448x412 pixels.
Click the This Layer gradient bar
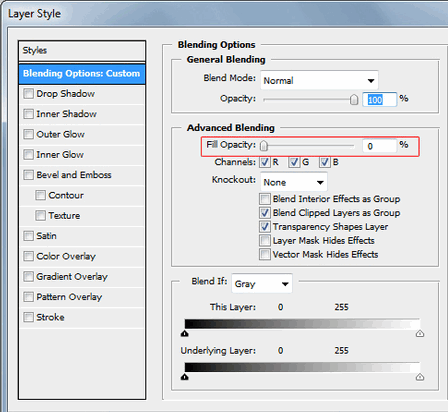point(302,324)
